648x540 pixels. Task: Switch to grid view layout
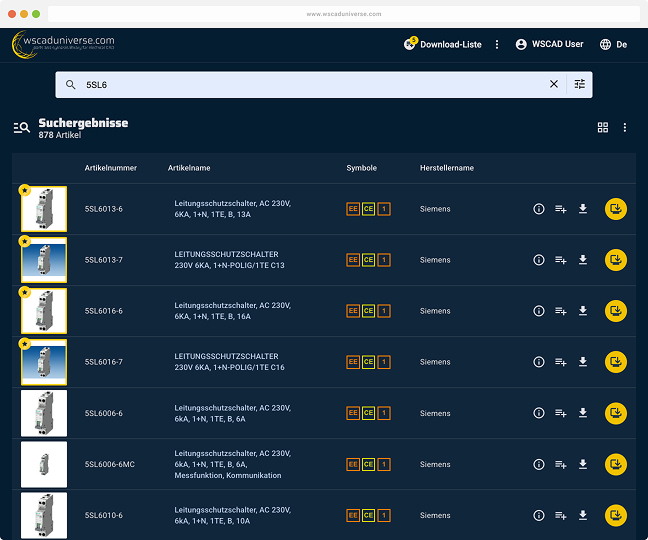(603, 128)
